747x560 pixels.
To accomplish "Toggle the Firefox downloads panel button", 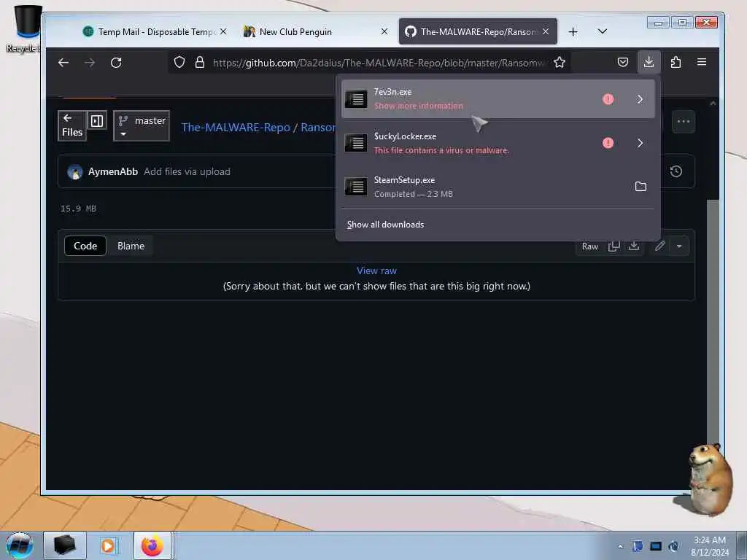I will (649, 62).
